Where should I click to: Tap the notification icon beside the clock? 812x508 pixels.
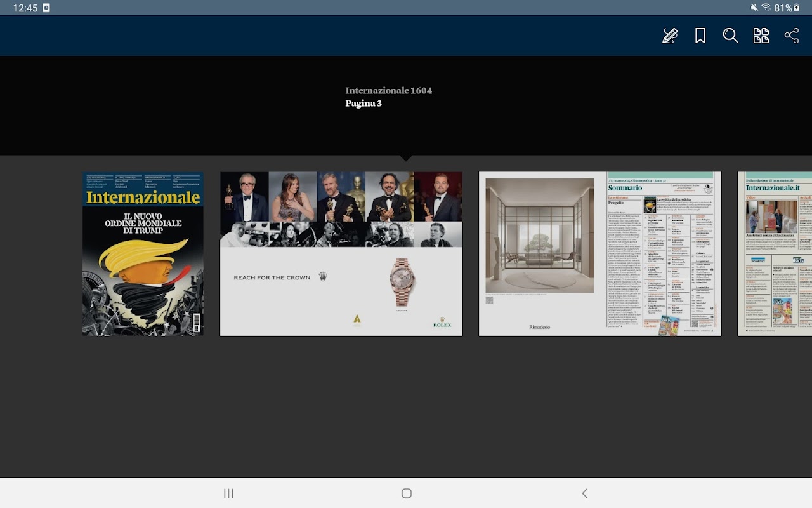[46, 8]
